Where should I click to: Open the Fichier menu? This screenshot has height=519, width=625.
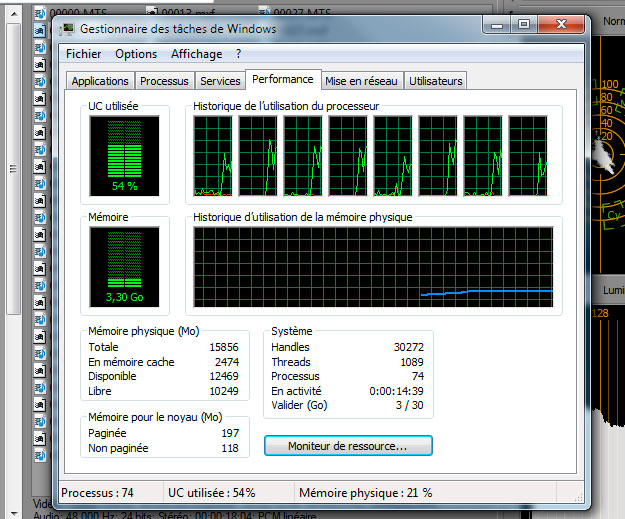[84, 54]
